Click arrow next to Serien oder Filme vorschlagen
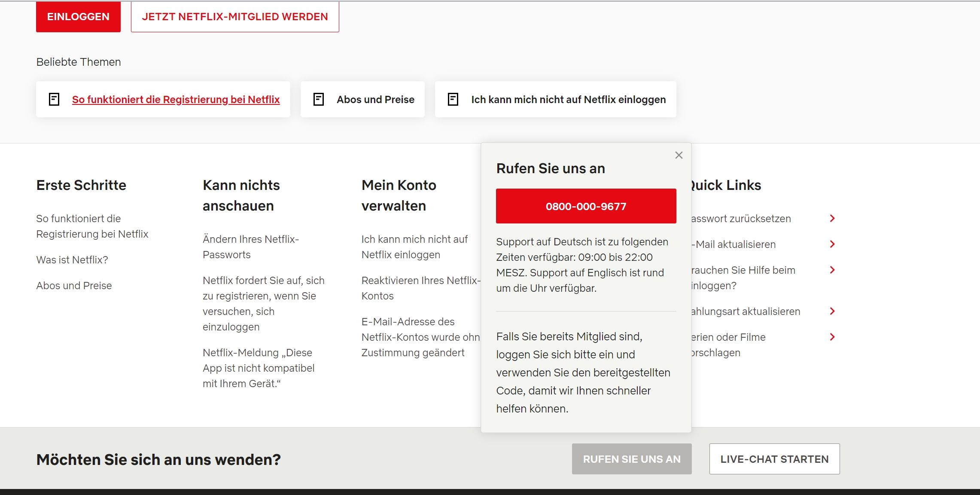This screenshot has width=980, height=495. [832, 337]
